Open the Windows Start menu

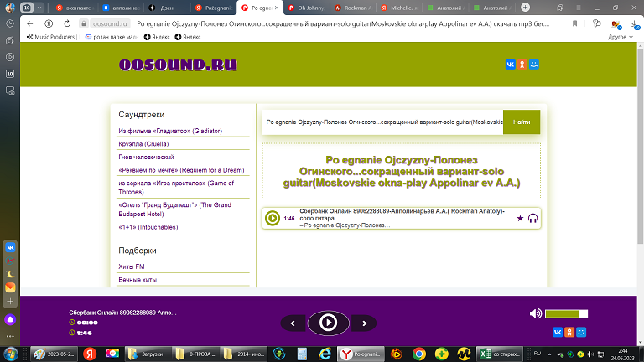(11, 354)
